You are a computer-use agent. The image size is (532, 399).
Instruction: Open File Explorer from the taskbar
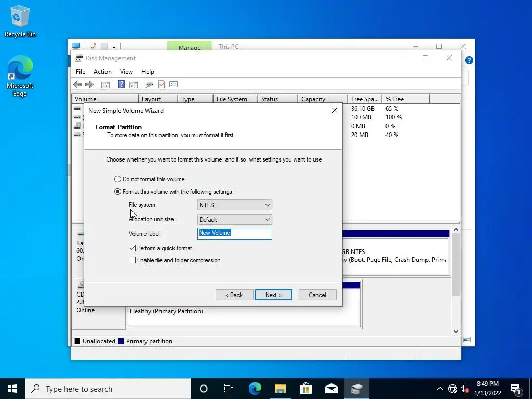coord(280,389)
